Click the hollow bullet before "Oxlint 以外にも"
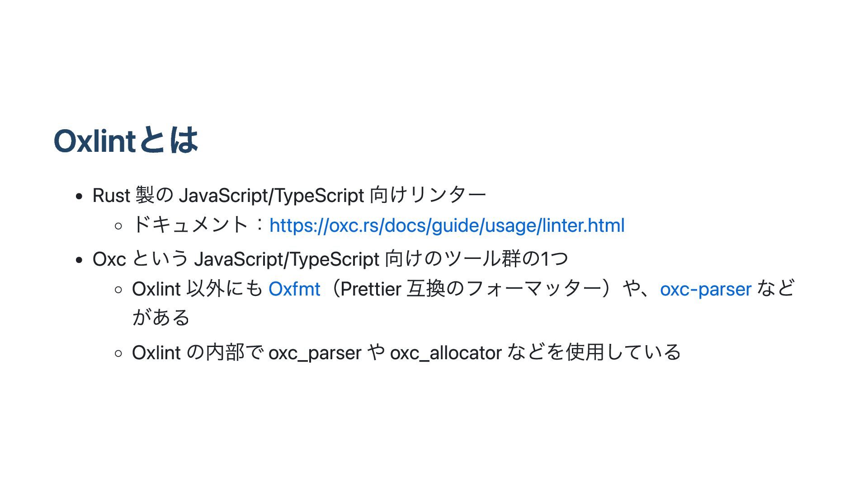868x488 pixels. (x=119, y=290)
